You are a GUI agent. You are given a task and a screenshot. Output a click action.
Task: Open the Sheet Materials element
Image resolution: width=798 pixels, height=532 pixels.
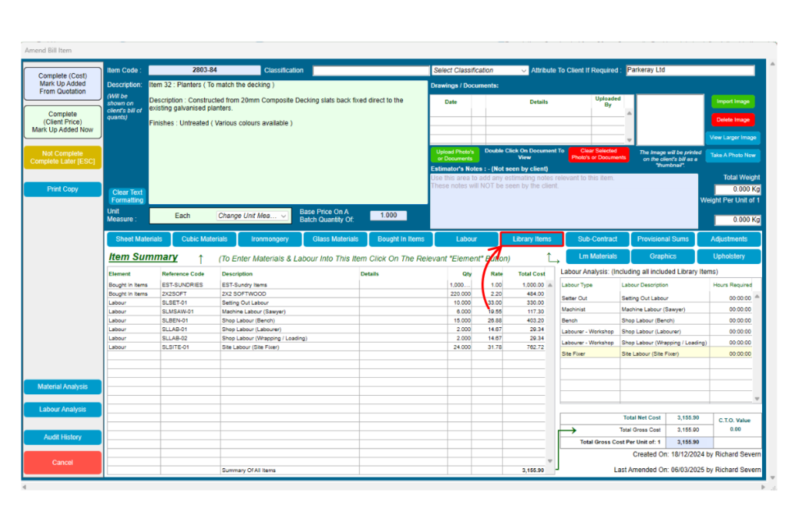[139, 239]
